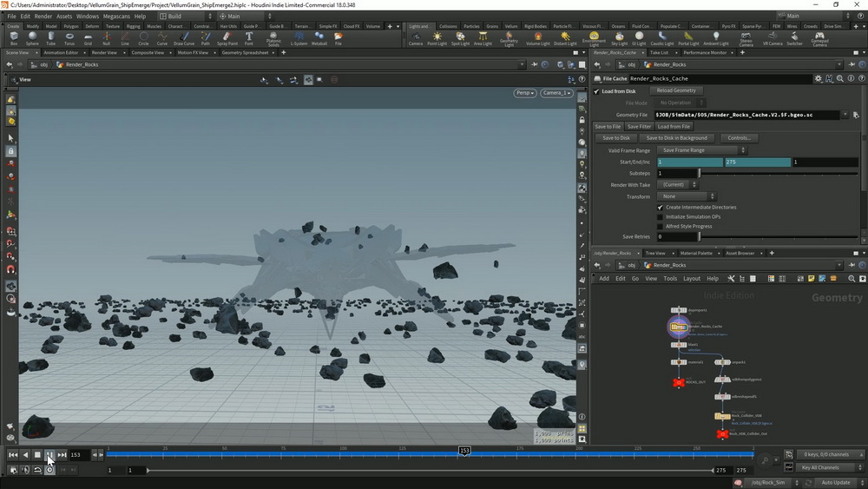Select the ROCKS_OUT null node
The width and height of the screenshot is (868, 489).
[679, 383]
